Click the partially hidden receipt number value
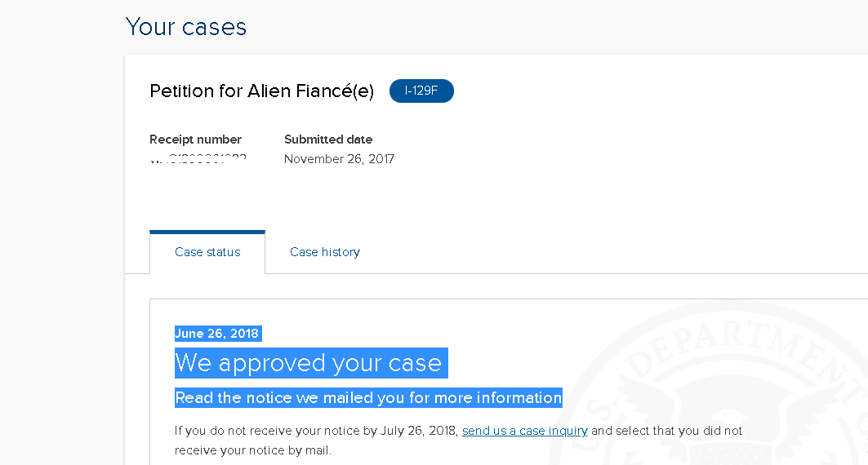Image resolution: width=868 pixels, height=465 pixels. click(198, 159)
